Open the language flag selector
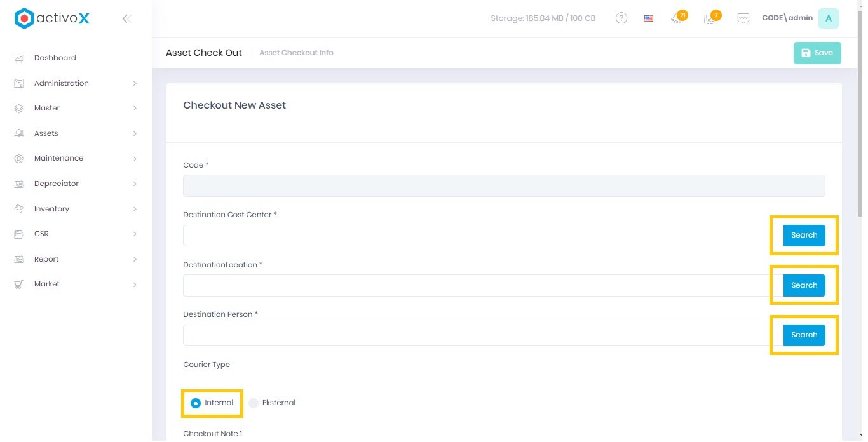 [648, 18]
